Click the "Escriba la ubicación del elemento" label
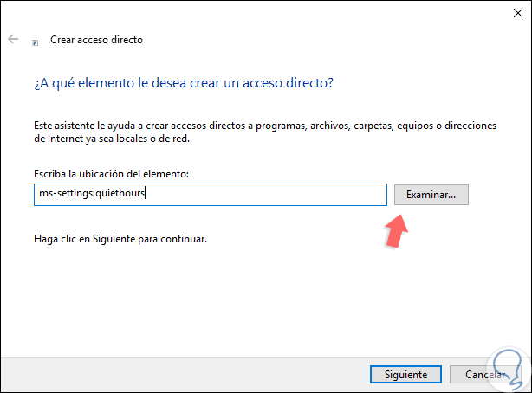 [111, 174]
